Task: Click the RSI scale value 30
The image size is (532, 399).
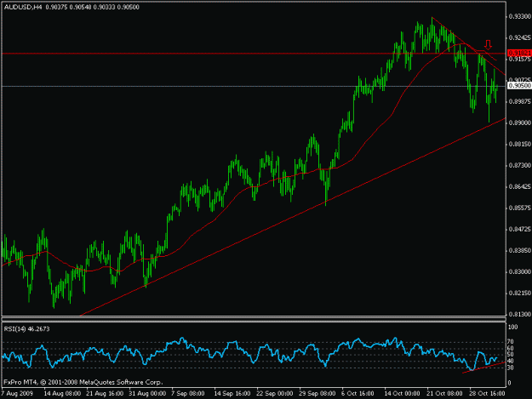Action: (x=511, y=368)
